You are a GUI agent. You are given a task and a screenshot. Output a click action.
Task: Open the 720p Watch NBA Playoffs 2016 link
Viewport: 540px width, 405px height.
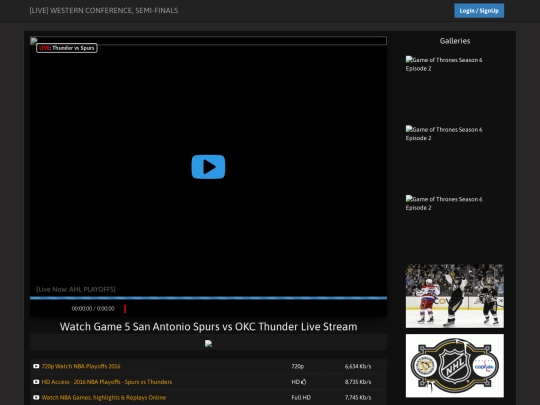click(81, 366)
